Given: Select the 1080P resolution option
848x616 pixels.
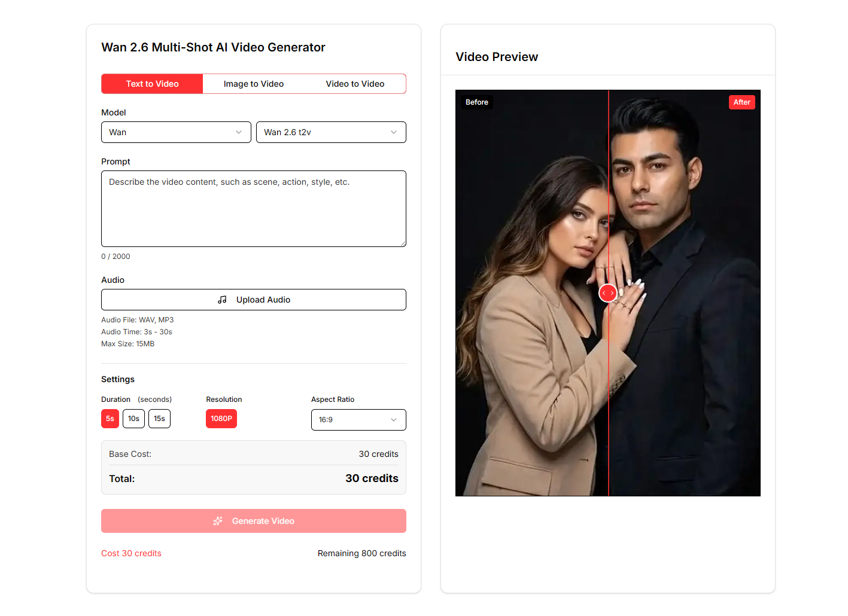Looking at the screenshot, I should (x=221, y=419).
